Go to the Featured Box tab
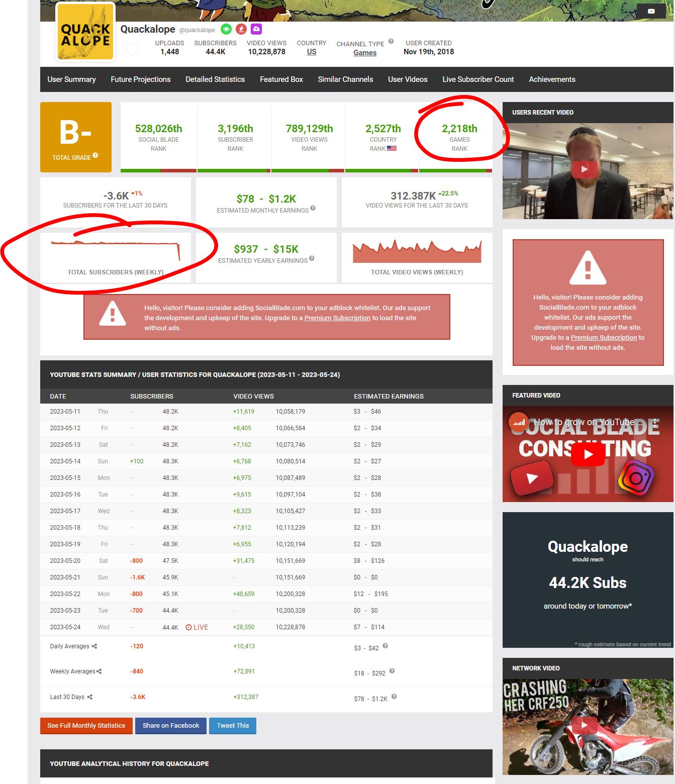Image resolution: width=675 pixels, height=784 pixels. click(x=281, y=79)
